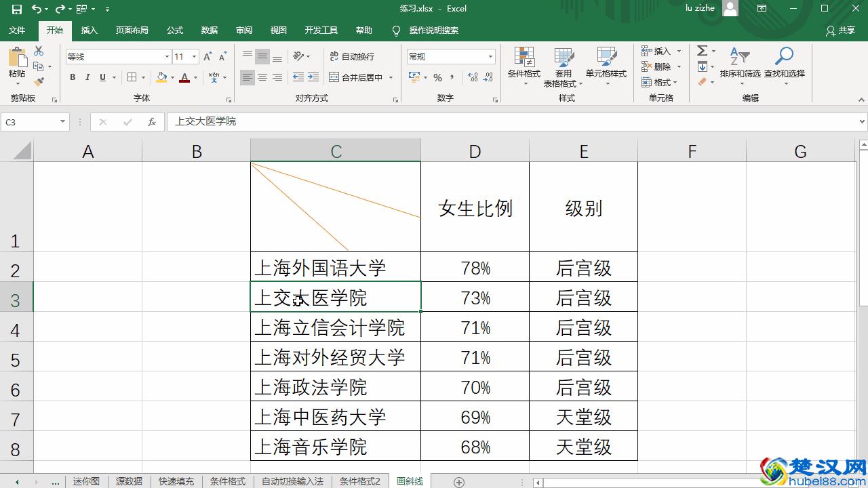Open the font name dropdown showing 等线
Image resolution: width=868 pixels, height=488 pixels.
166,56
